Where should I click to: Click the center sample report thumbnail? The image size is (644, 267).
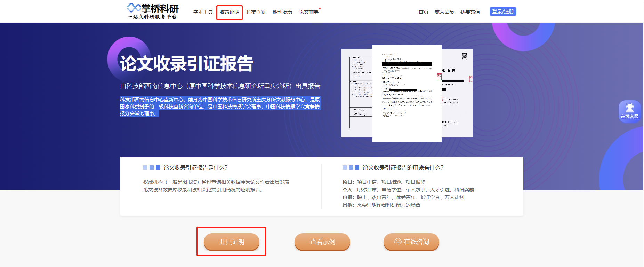(407, 93)
